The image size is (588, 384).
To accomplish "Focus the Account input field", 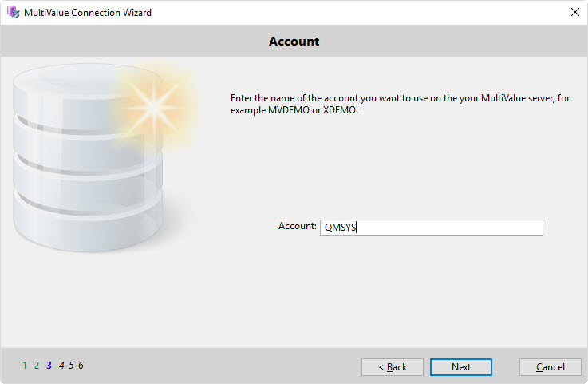I will pos(432,228).
